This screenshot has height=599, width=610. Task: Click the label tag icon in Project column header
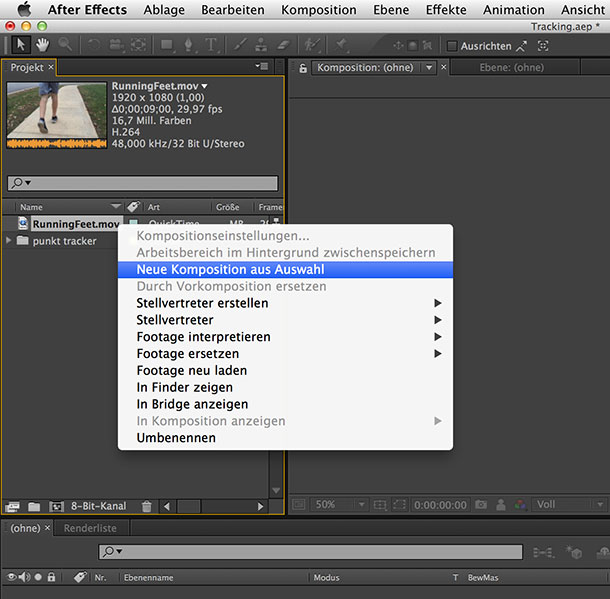coord(133,207)
